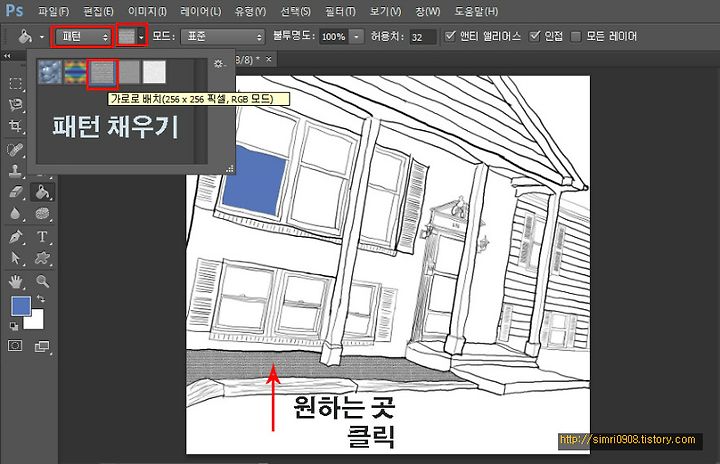
Task: Select the light white pattern thumbnail
Action: [154, 72]
